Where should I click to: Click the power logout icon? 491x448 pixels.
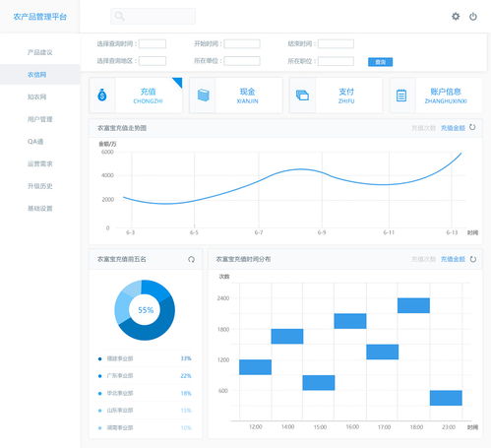473,17
